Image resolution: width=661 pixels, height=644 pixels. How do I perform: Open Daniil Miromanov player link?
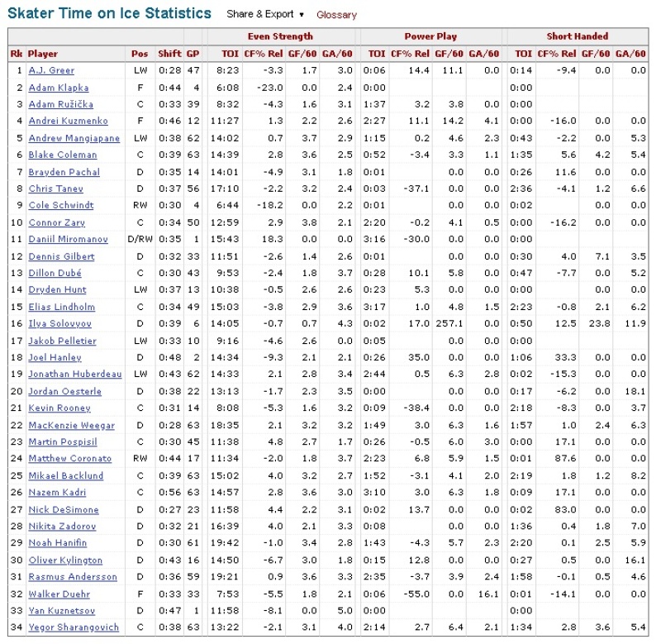tap(69, 239)
